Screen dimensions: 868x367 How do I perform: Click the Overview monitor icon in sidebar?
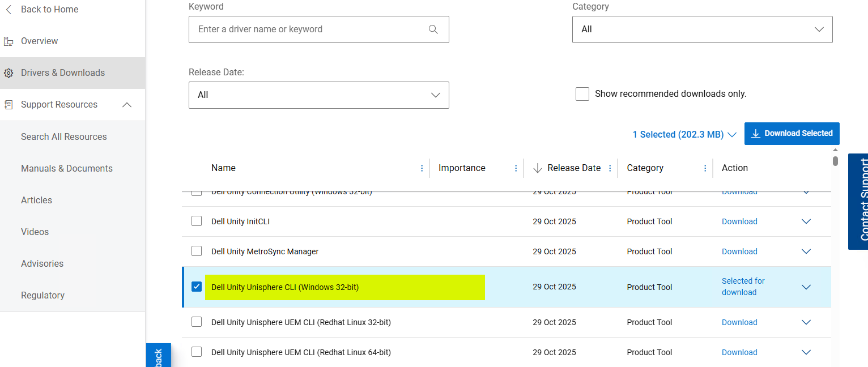point(8,41)
